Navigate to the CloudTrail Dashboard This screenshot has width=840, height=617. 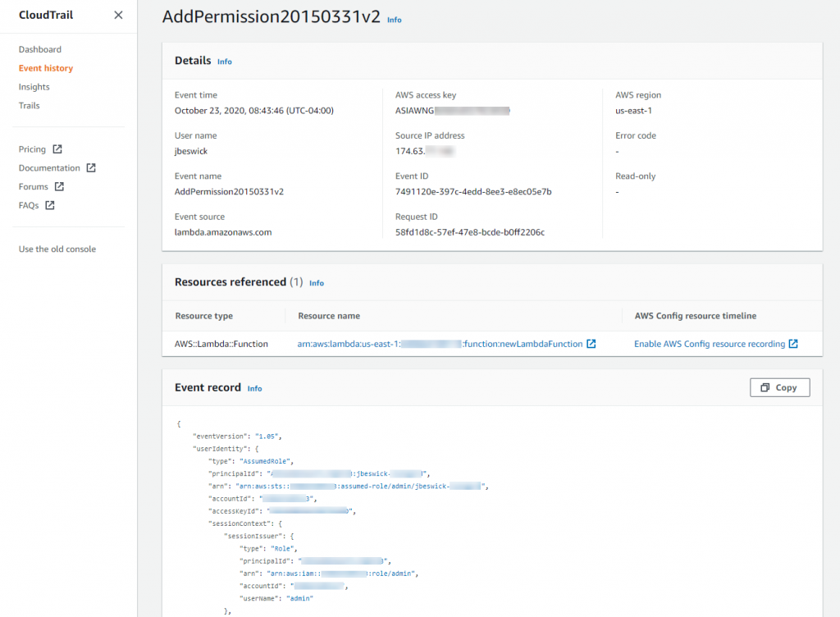[x=39, y=49]
